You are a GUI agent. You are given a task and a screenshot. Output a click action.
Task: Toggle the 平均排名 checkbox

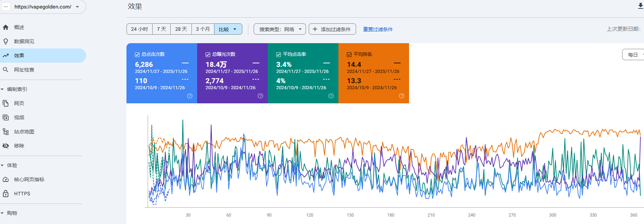coord(349,54)
